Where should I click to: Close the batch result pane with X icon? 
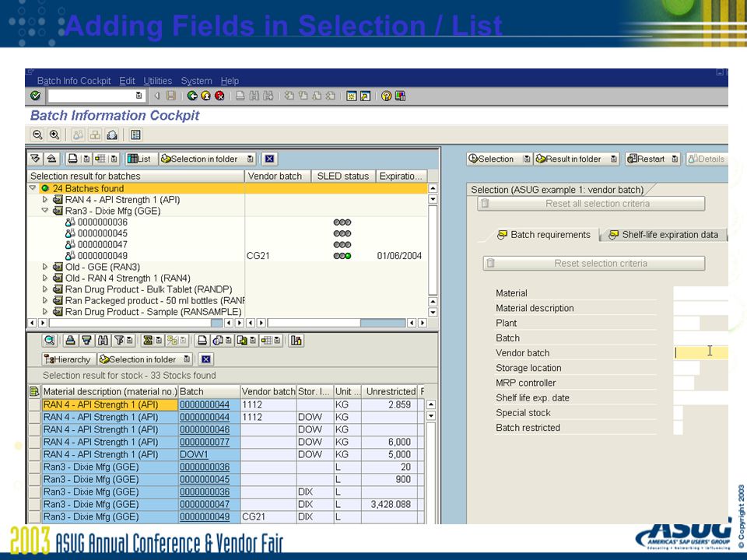pyautogui.click(x=269, y=159)
